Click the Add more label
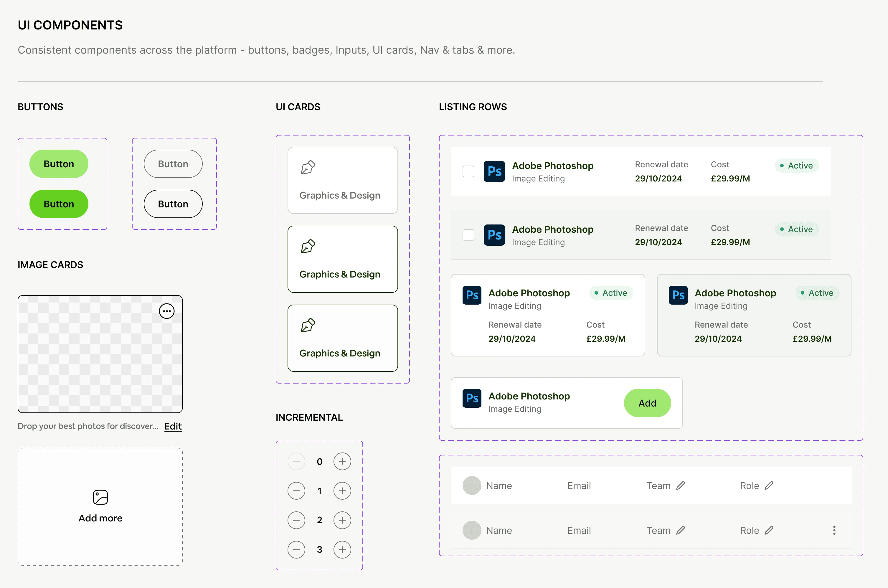888x588 pixels. pos(100,518)
